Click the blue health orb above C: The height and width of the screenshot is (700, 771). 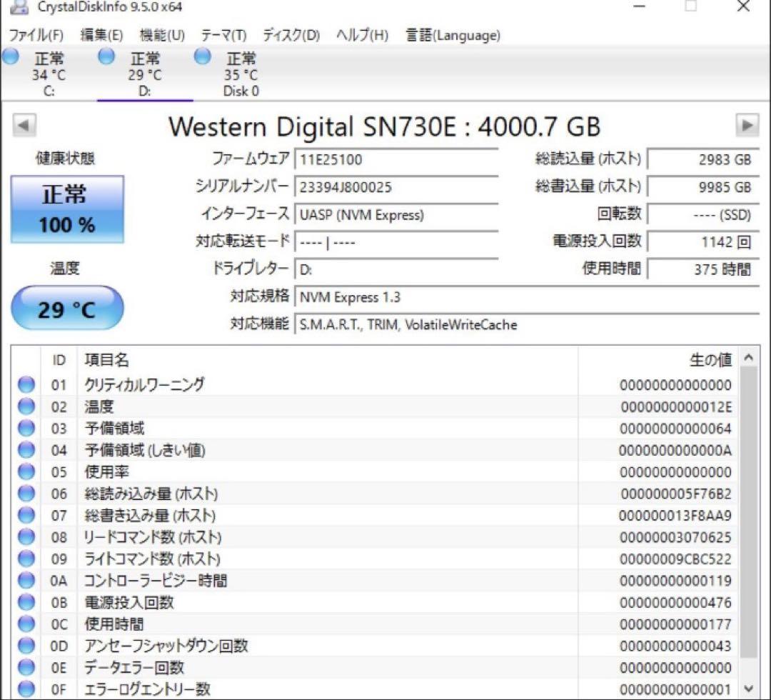(x=10, y=56)
